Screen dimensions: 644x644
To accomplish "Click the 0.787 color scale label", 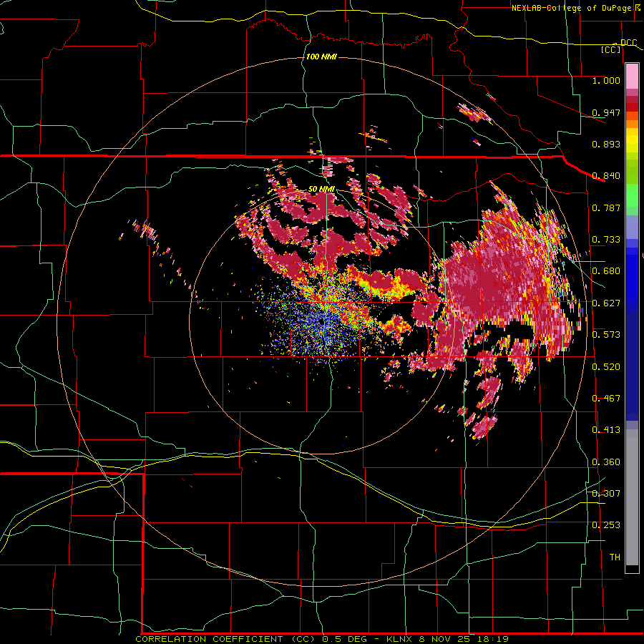I will 606,208.
